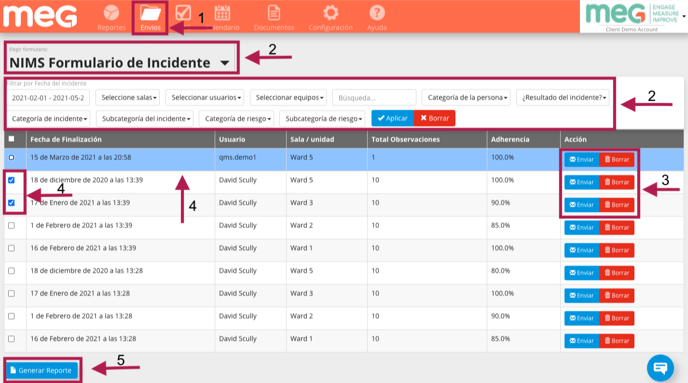Expand the Seleccionar equipos dropdown
This screenshot has height=383, width=688.
click(289, 97)
